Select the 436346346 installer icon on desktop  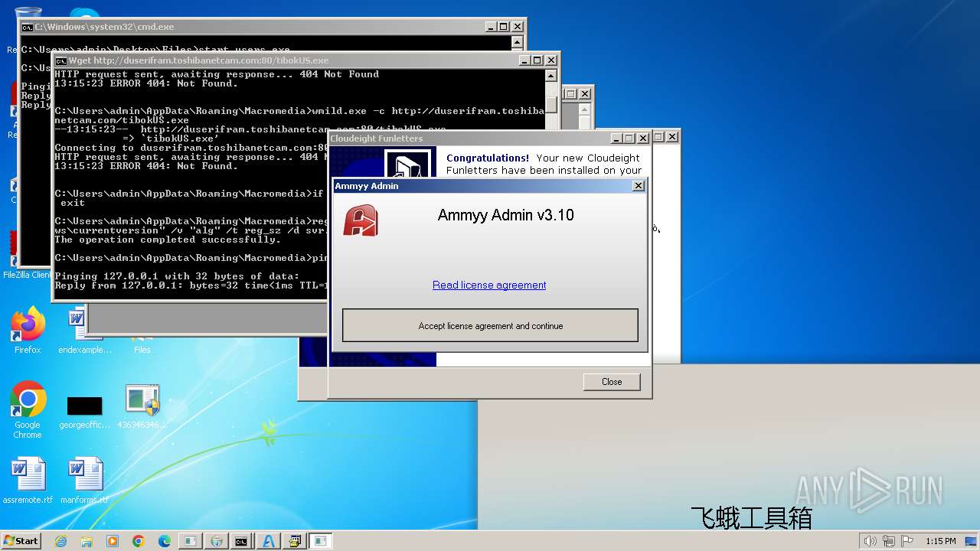pos(142,406)
